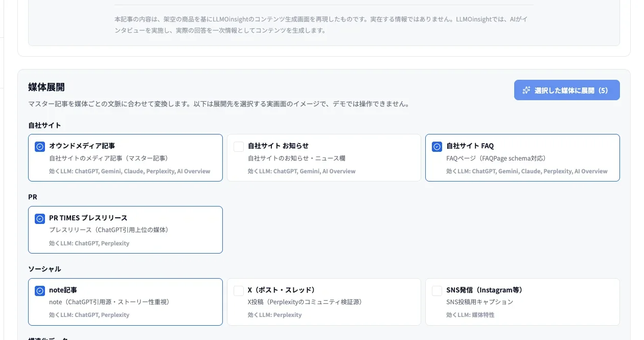The width and height of the screenshot is (644, 340).
Task: Click the 自社サイト お知らせ card title
Action: [x=278, y=146]
